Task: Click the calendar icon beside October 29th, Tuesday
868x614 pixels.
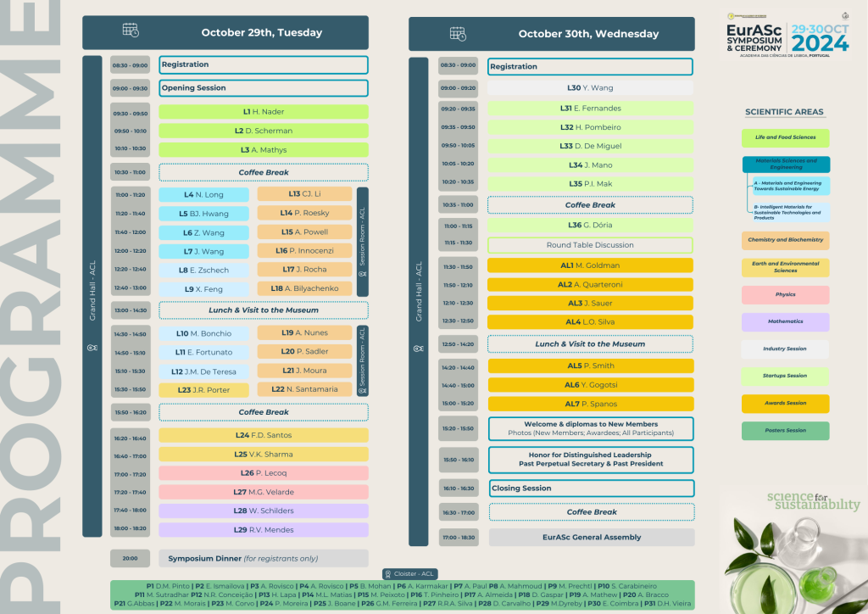Action: coord(131,31)
